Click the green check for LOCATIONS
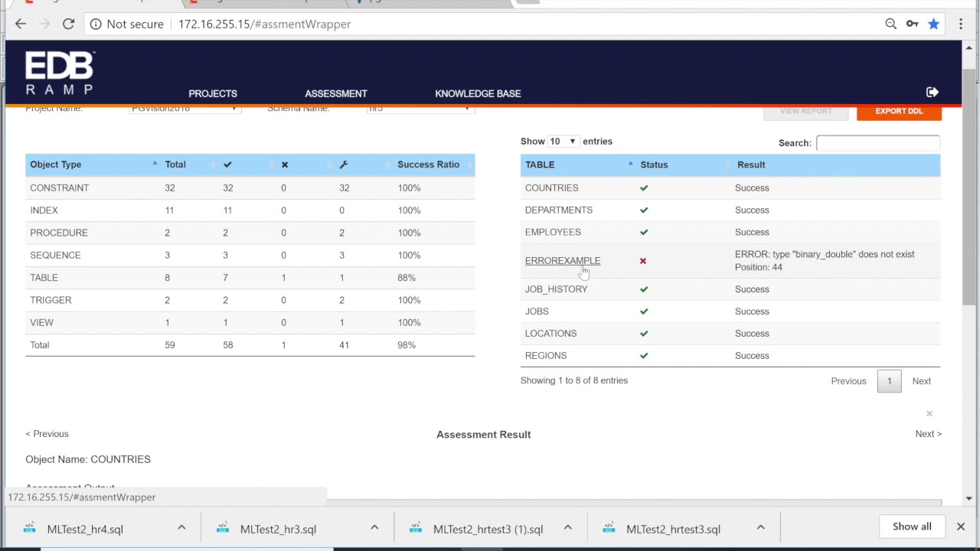 click(x=644, y=334)
